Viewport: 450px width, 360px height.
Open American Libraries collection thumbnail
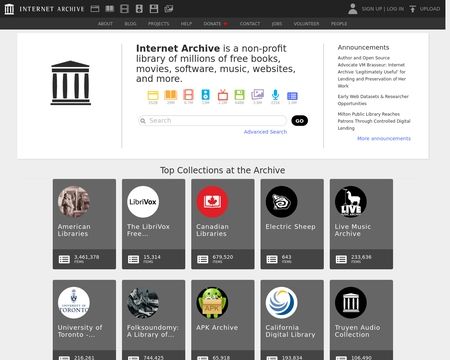point(74,202)
